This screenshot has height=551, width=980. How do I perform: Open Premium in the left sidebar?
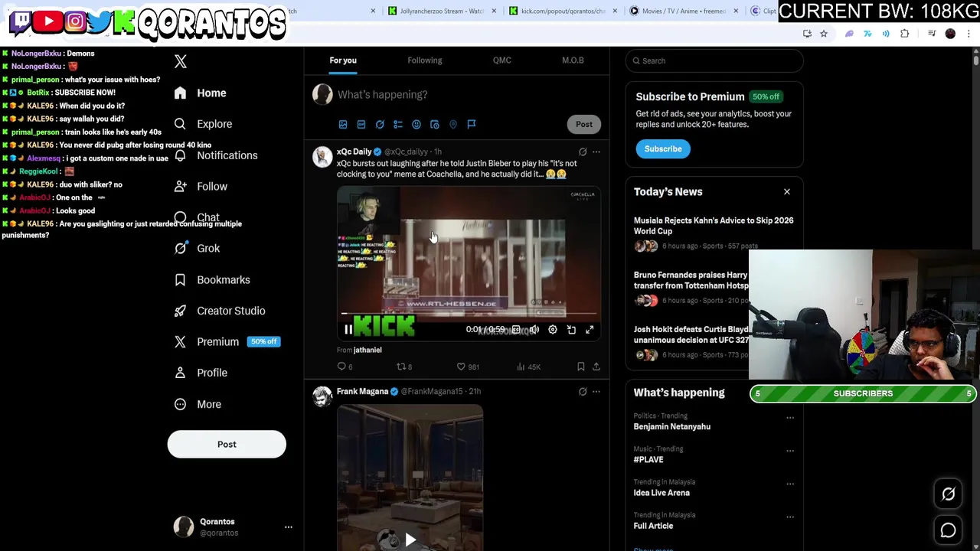tap(227, 341)
